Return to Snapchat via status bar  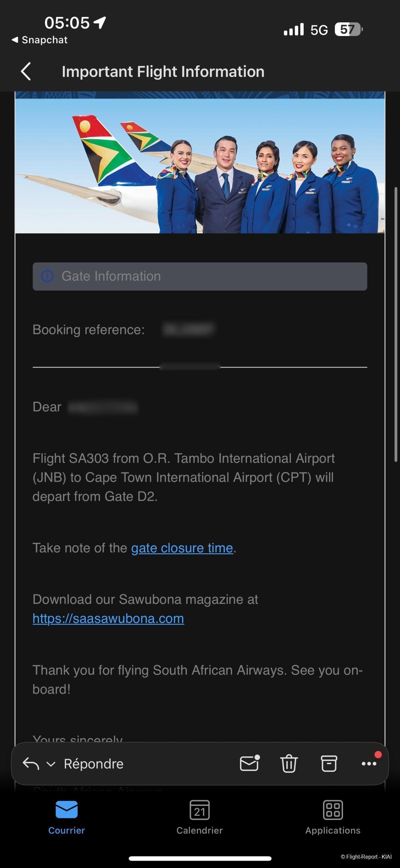coord(40,40)
